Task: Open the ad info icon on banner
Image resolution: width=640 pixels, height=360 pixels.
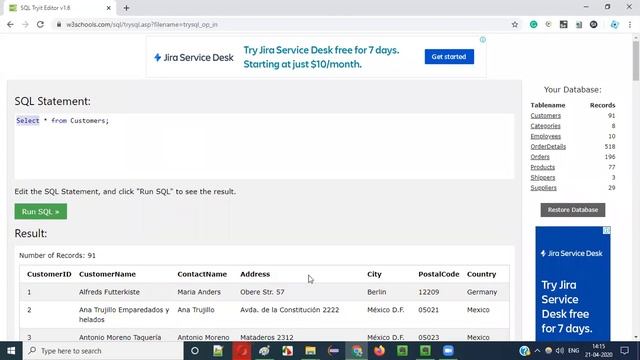Action: [483, 40]
